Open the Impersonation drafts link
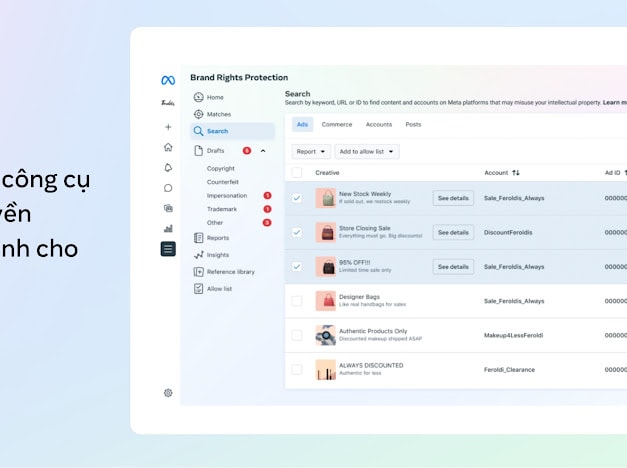Image resolution: width=627 pixels, height=468 pixels. 227,196
